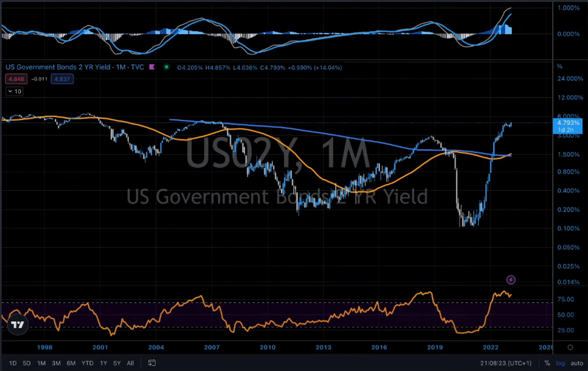Toggle auto scale
Screen dimensions: 588x371
coord(577,363)
